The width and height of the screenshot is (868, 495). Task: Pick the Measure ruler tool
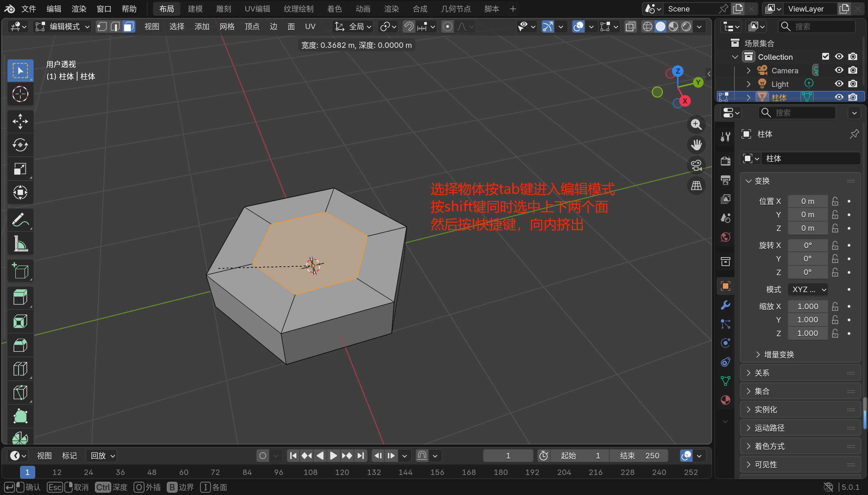(x=20, y=244)
